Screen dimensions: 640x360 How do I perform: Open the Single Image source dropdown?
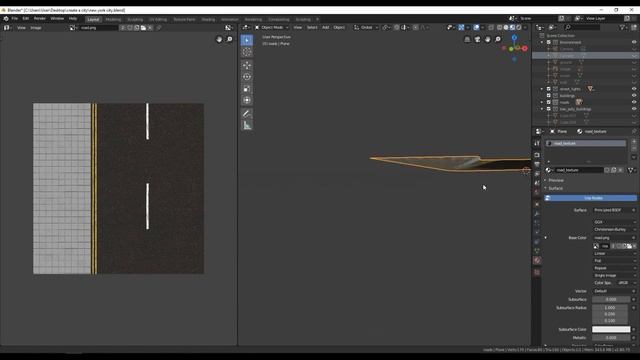(614, 276)
